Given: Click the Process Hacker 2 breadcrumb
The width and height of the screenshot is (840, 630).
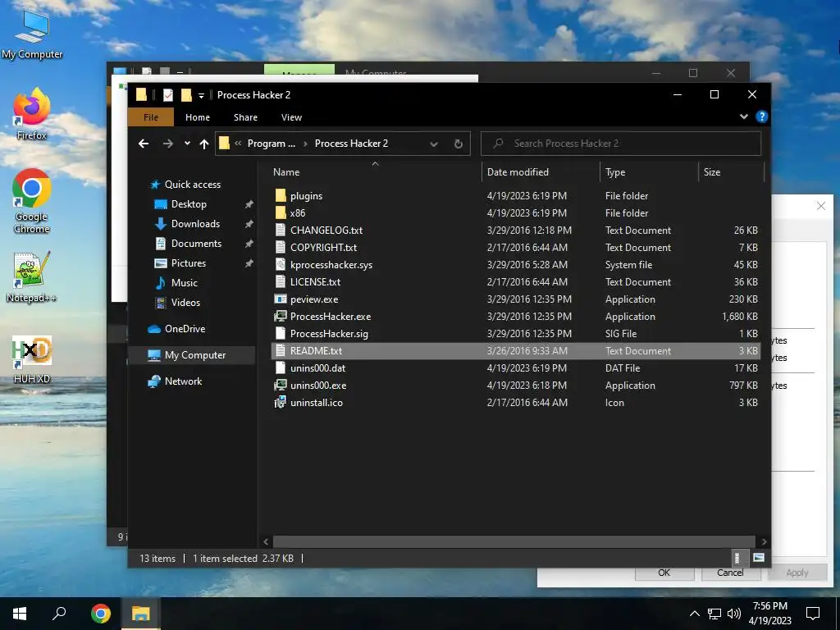Looking at the screenshot, I should coord(351,144).
